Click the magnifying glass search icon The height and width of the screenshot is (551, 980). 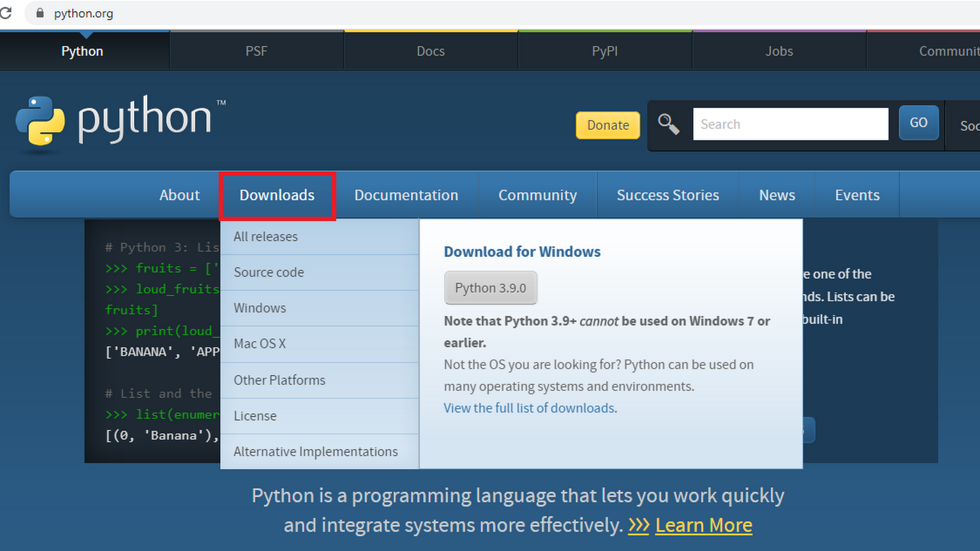point(668,124)
